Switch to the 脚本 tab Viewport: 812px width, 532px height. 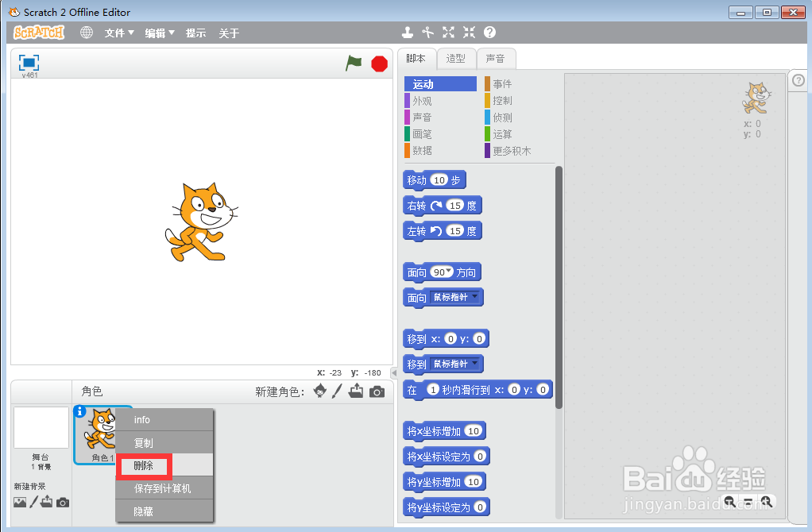pyautogui.click(x=416, y=59)
